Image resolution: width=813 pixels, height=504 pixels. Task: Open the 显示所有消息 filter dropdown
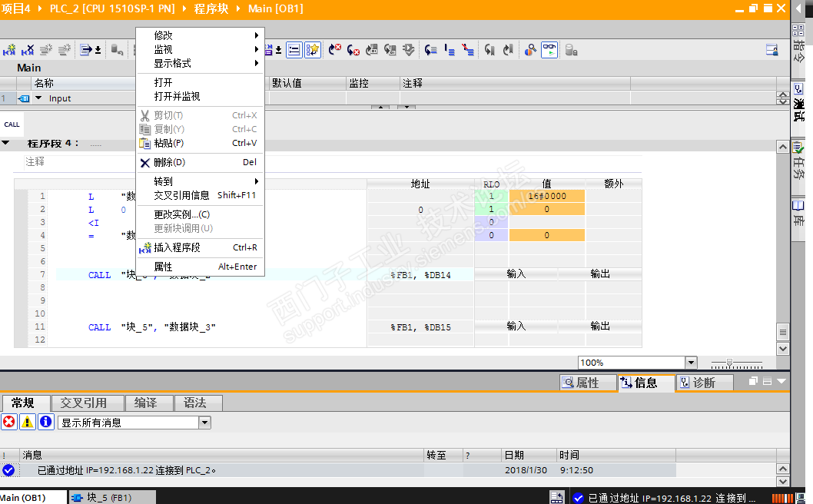(x=205, y=423)
